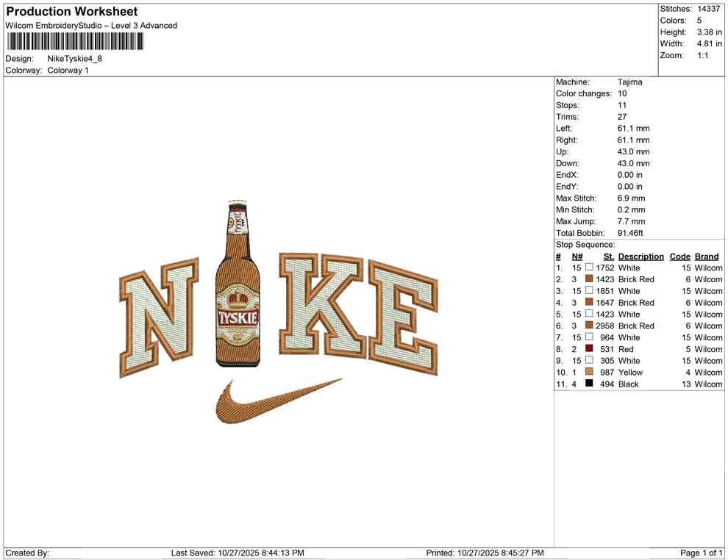Image resolution: width=728 pixels, height=560 pixels.
Task: Click the 'Black' description in stop 11
Action: pyautogui.click(x=628, y=384)
